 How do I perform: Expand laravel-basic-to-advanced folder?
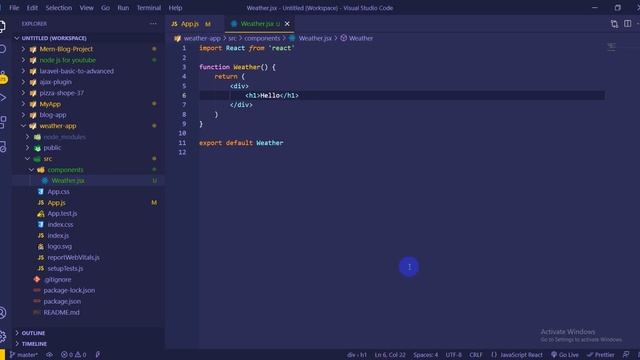[76, 71]
